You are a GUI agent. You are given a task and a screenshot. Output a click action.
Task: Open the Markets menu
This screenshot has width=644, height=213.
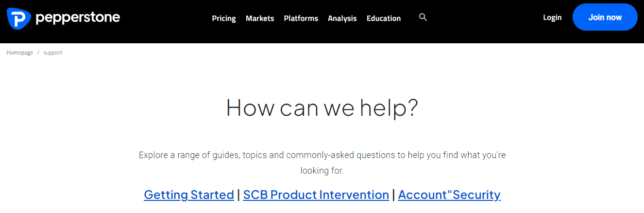point(260,18)
